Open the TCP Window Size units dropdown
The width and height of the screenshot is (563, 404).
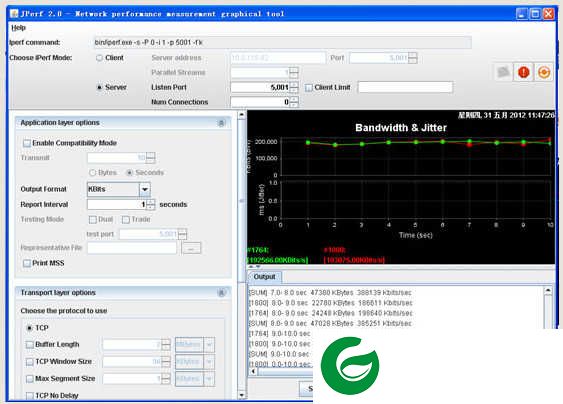(209, 362)
